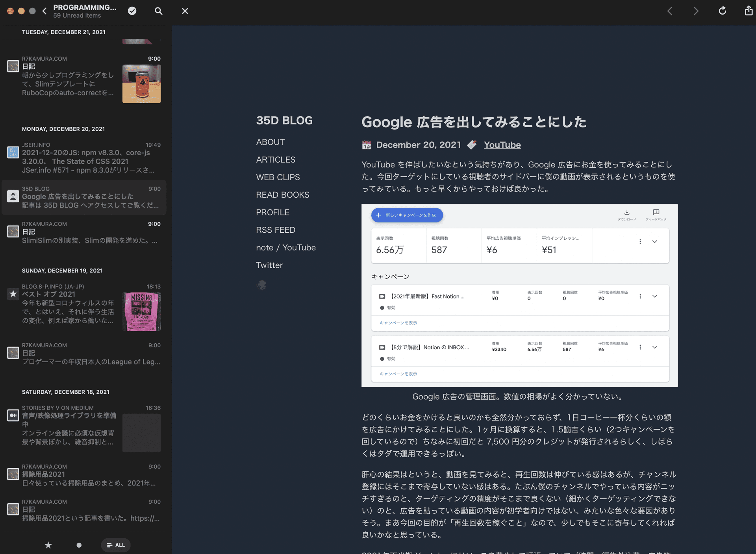
Task: Click the navigate previous arrow icon
Action: pos(670,10)
